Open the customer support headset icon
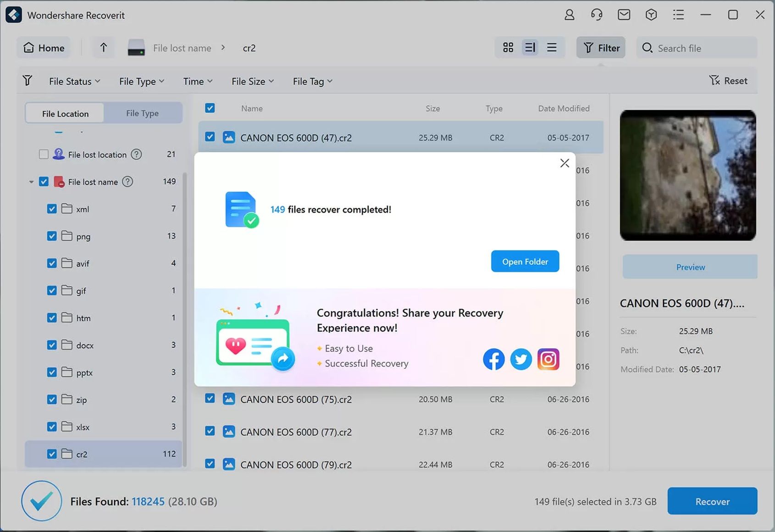 (596, 15)
